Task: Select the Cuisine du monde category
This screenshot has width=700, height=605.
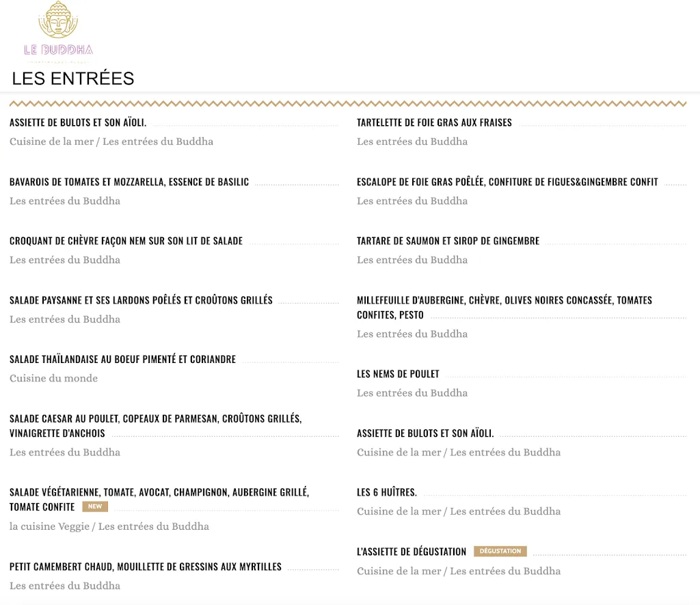Action: click(x=53, y=378)
